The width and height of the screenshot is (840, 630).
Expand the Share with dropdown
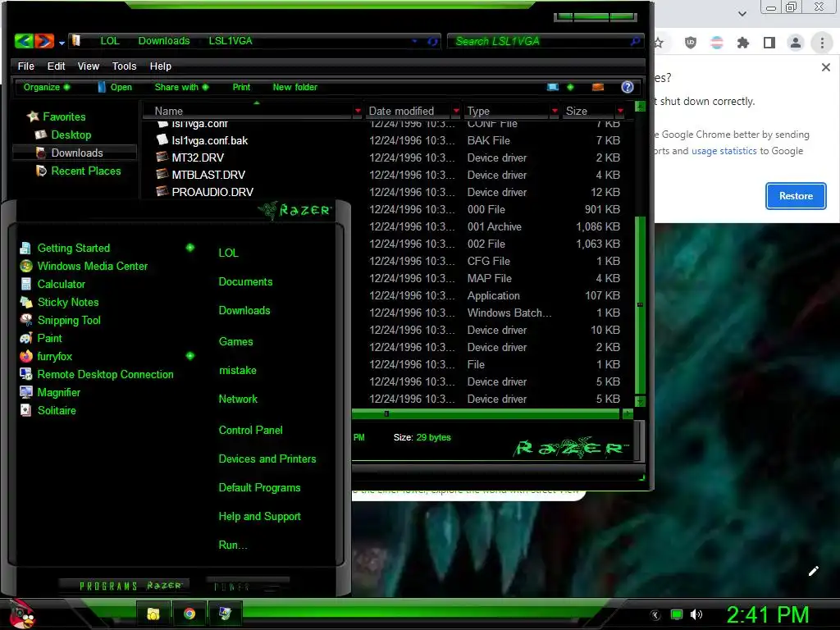coord(181,87)
